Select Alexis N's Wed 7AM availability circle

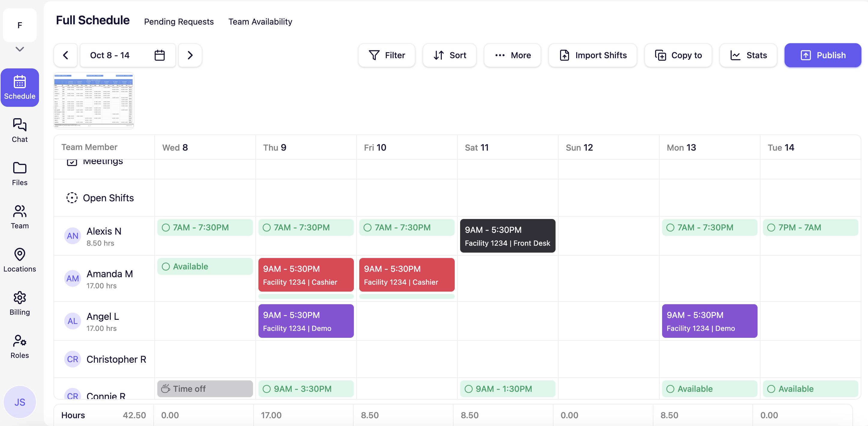[166, 228]
